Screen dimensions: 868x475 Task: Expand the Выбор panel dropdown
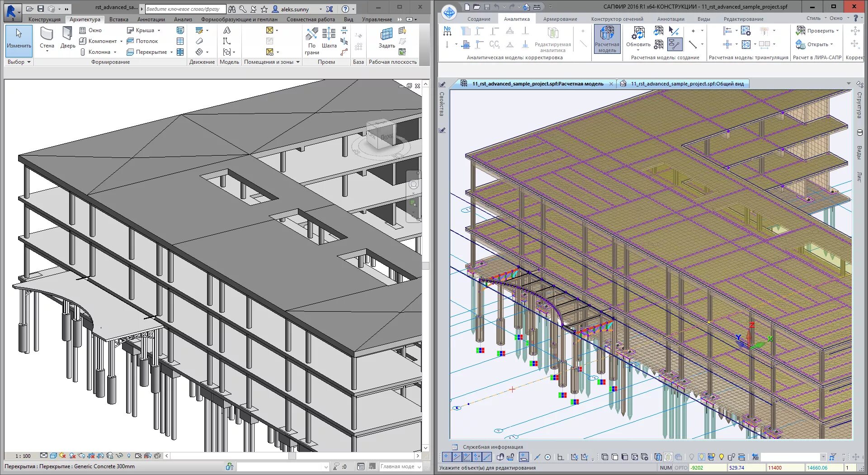[19, 62]
